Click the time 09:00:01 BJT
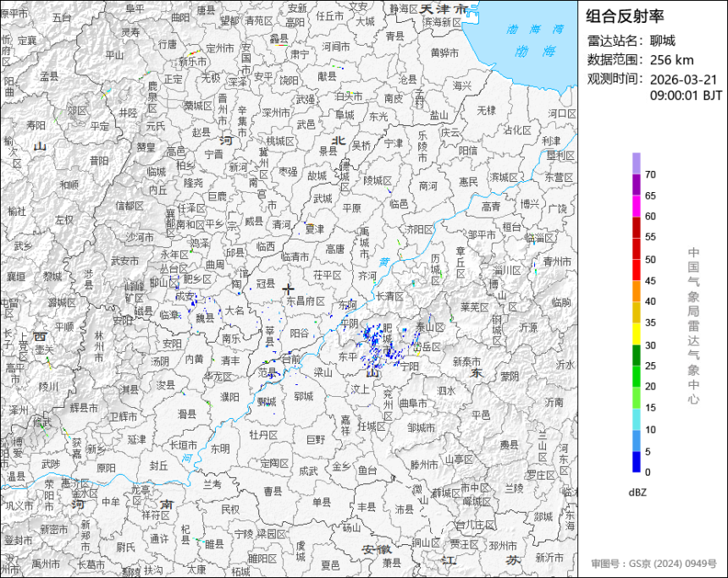This screenshot has width=728, height=578. coord(687,96)
